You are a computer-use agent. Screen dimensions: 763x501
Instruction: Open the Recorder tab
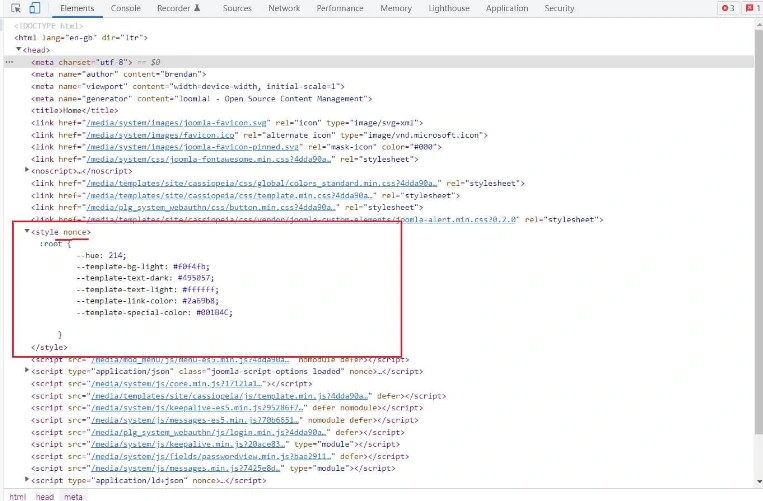pos(179,8)
